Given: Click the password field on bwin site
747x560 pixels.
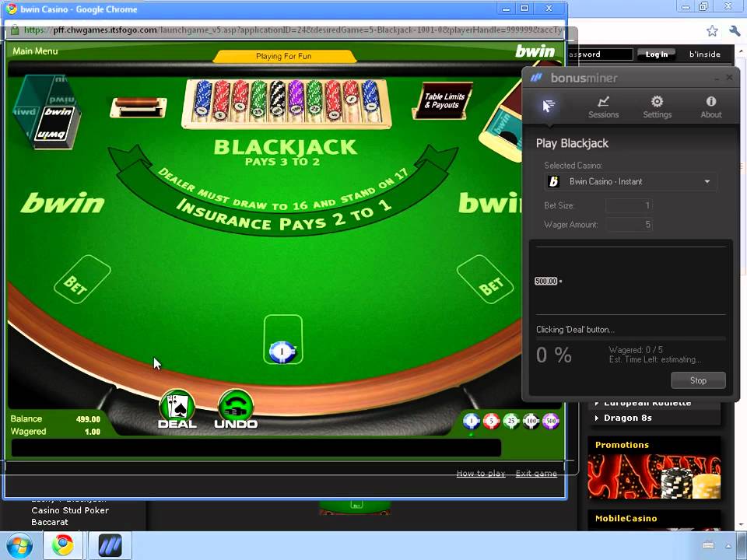Looking at the screenshot, I should (x=600, y=54).
